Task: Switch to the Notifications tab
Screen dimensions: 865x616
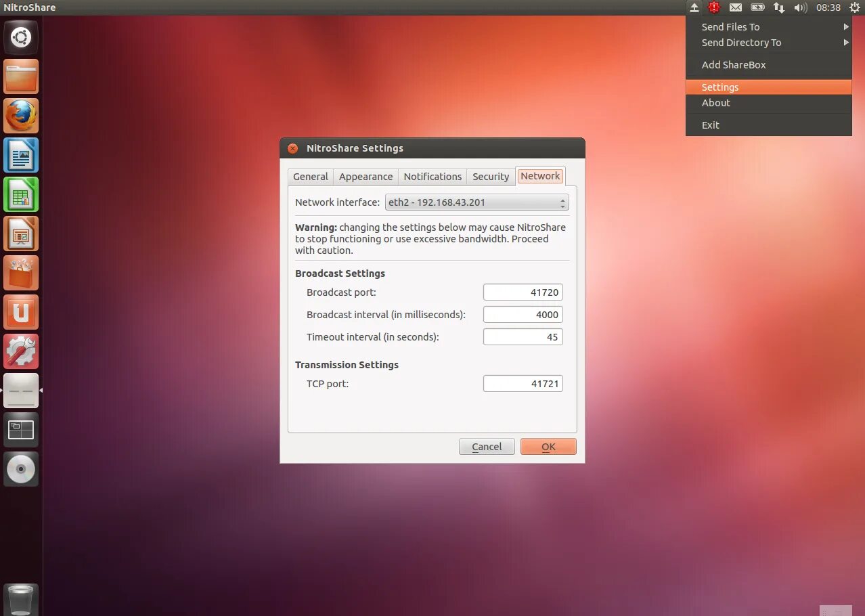Action: 432,177
